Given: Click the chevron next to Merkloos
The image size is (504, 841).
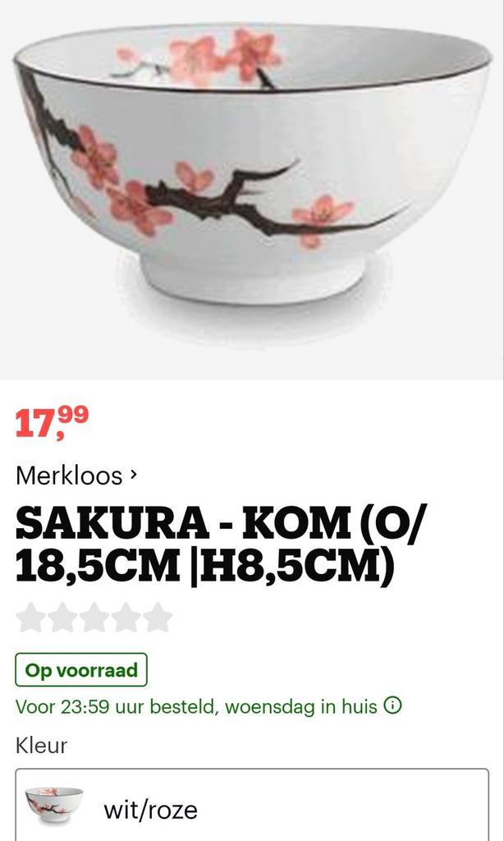Looking at the screenshot, I should click(x=134, y=474).
